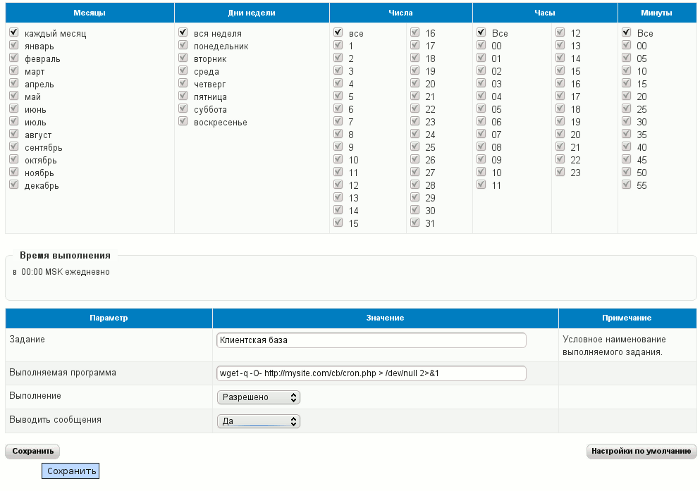Click the "Настройки по умолчанию" button
The width and height of the screenshot is (700, 491).
click(x=640, y=451)
